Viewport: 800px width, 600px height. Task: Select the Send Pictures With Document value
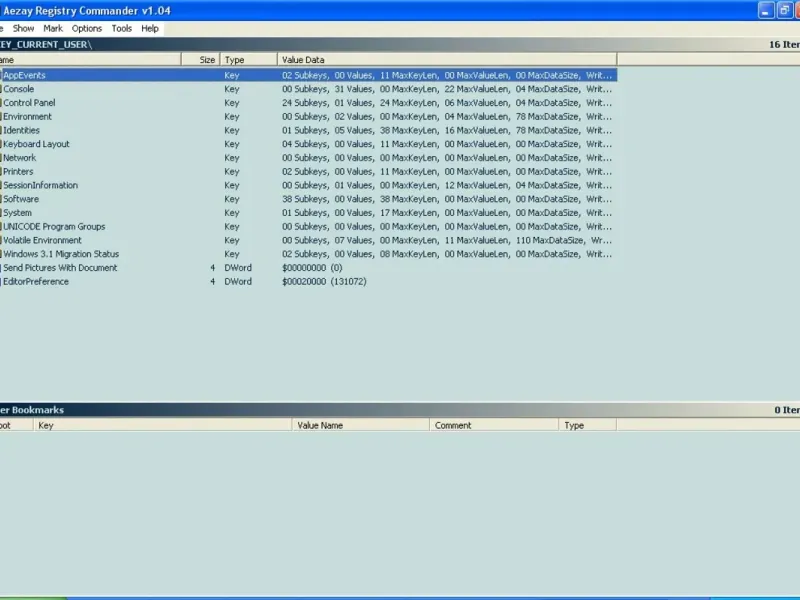(60, 268)
